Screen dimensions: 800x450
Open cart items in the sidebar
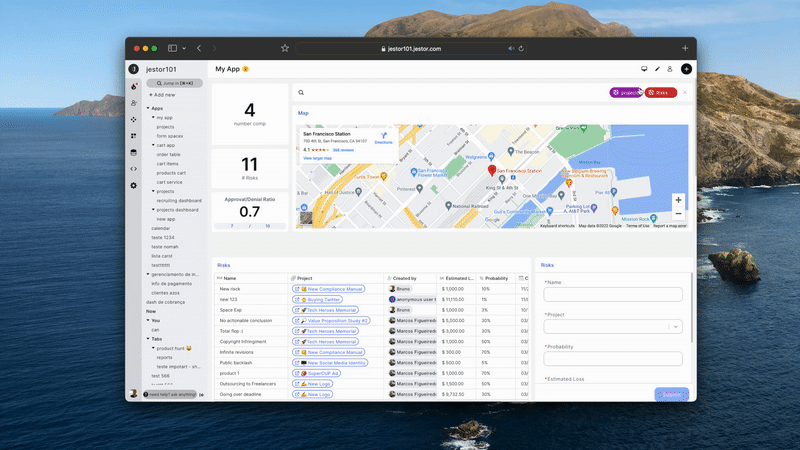point(167,164)
